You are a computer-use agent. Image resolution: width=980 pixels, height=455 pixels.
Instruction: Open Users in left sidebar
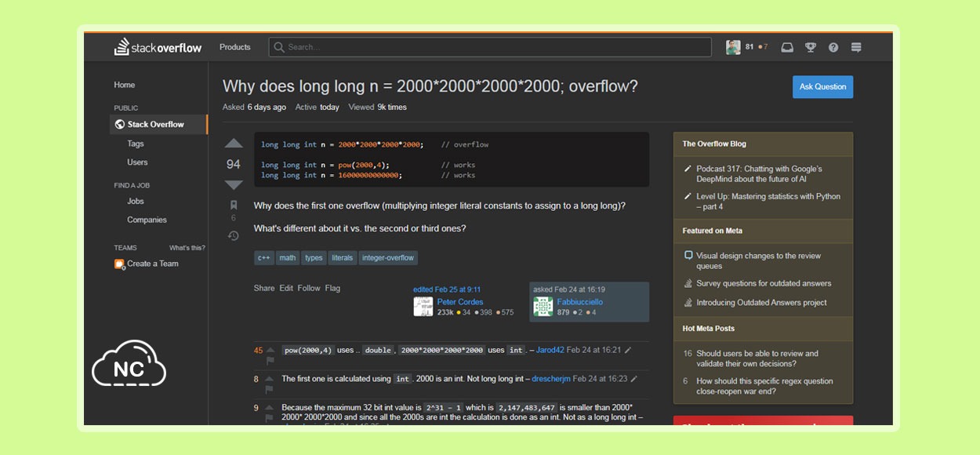[137, 162]
